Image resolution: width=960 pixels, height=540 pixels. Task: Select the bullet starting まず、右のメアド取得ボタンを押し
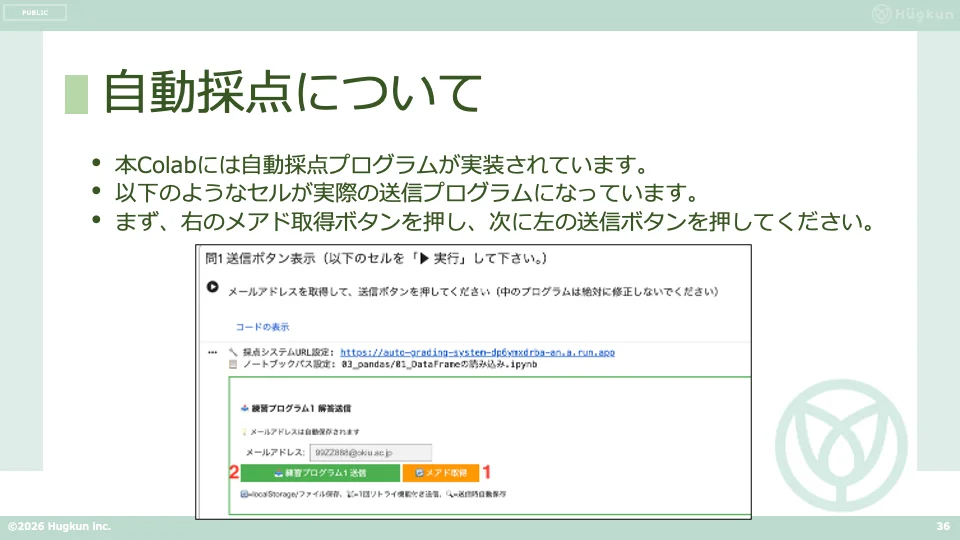point(495,221)
